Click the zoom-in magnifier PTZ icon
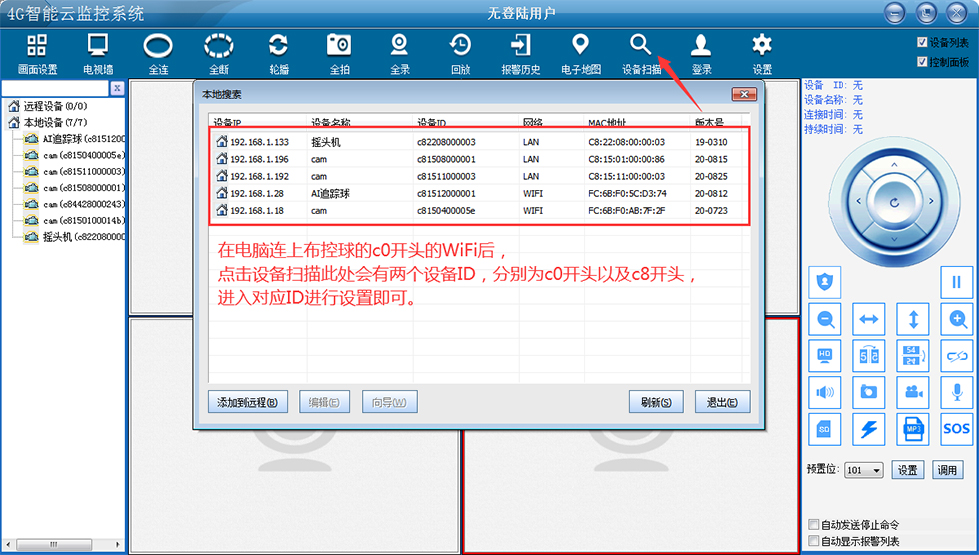979x555 pixels. point(956,320)
